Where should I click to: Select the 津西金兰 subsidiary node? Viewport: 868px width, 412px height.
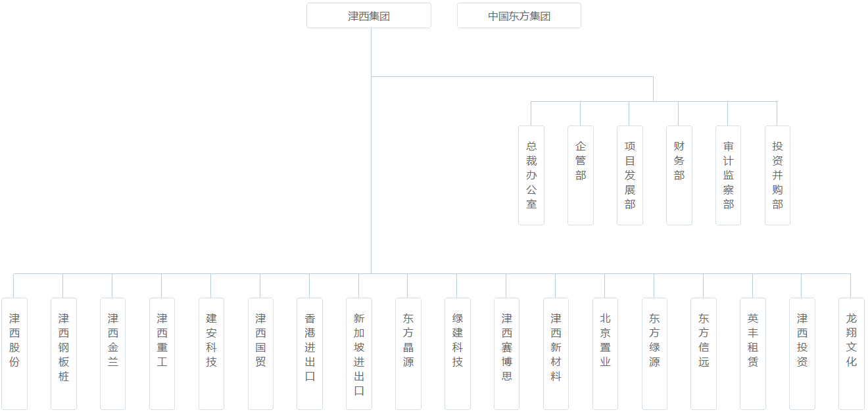[112, 354]
